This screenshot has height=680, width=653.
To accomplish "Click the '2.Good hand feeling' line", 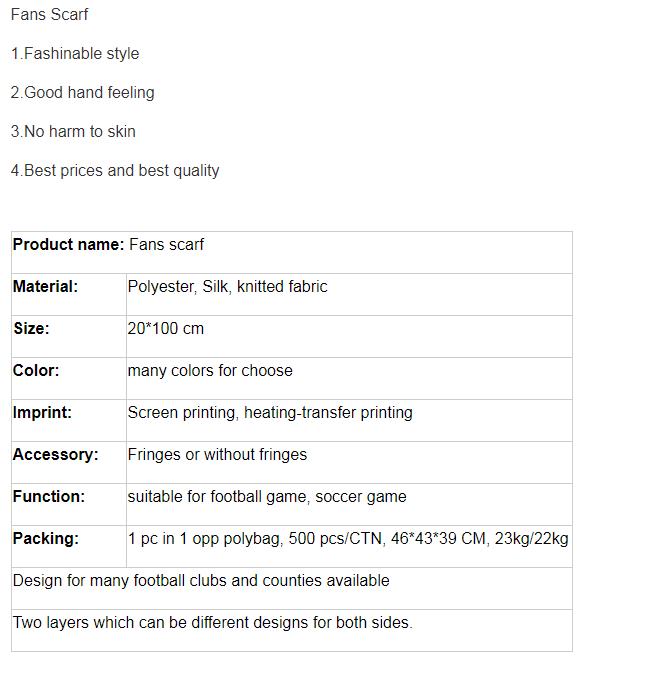I will [x=82, y=92].
